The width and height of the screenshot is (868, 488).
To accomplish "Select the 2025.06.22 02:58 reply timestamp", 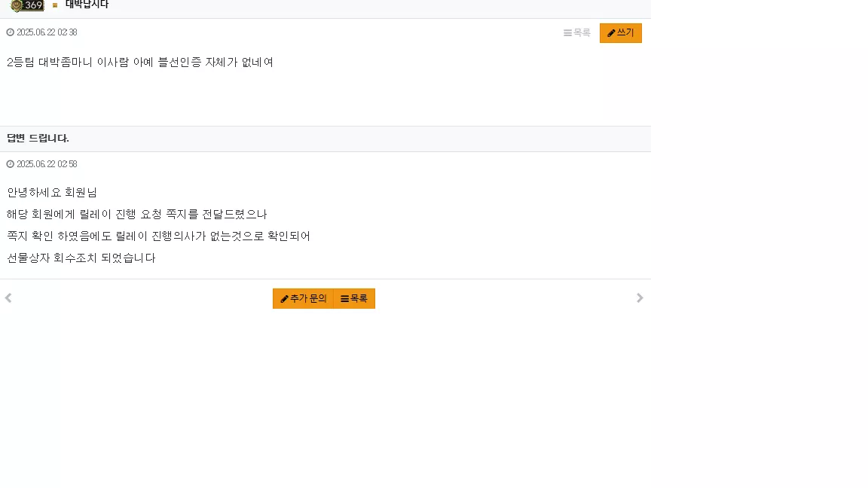I will [x=47, y=164].
